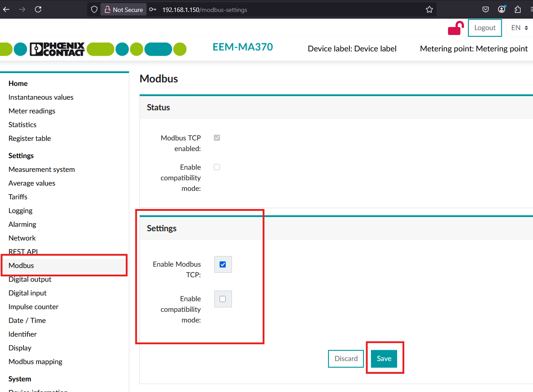This screenshot has width=533, height=392.
Task: Click the Discard button
Action: click(x=346, y=359)
